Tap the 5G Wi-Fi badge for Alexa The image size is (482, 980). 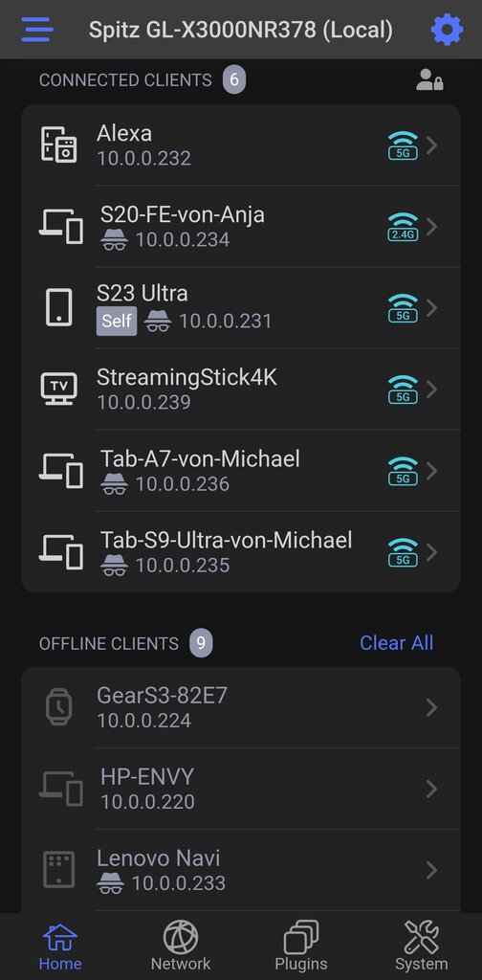point(403,145)
